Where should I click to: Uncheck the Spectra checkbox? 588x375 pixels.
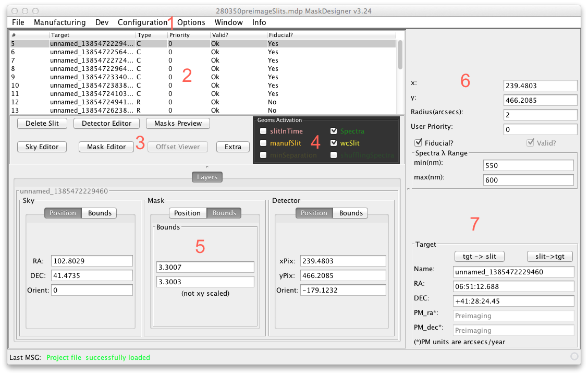pos(334,131)
